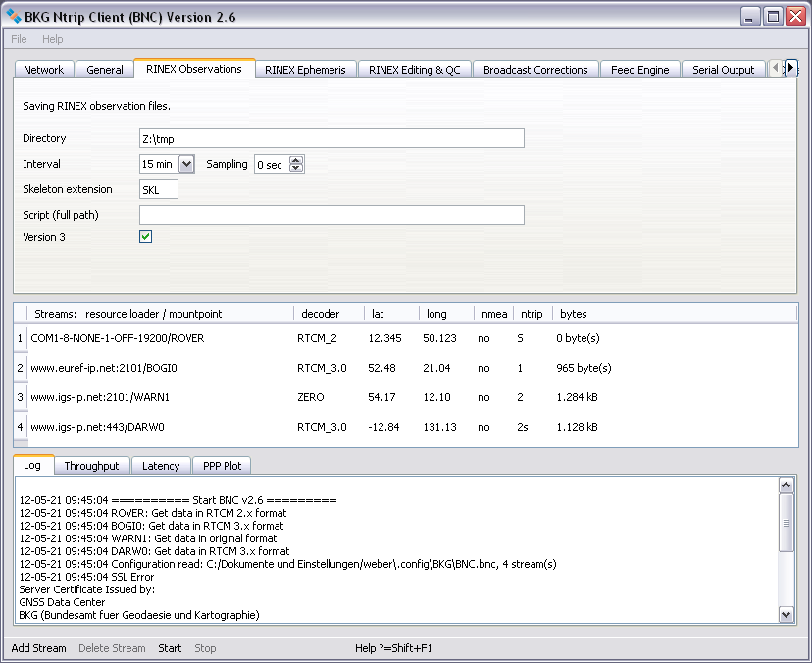Decrease the Sampling value with down arrow
The height and width of the screenshot is (663, 812).
click(x=296, y=169)
